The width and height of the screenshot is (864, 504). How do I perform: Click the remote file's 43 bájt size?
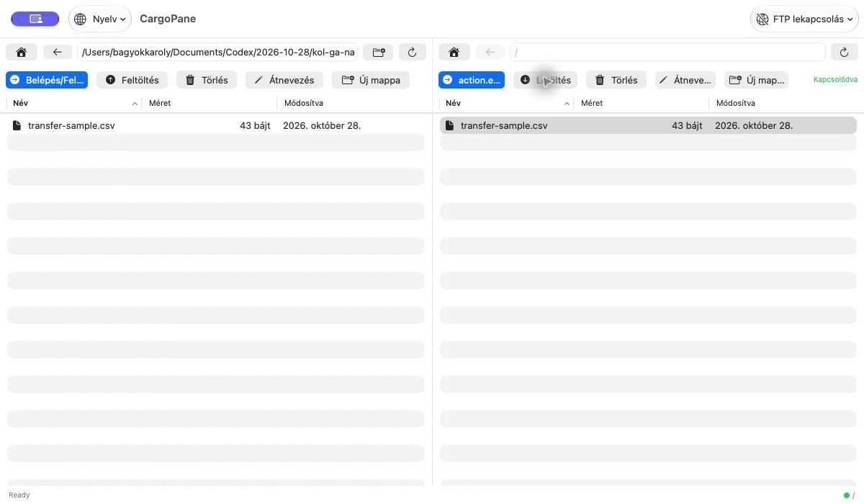(687, 125)
